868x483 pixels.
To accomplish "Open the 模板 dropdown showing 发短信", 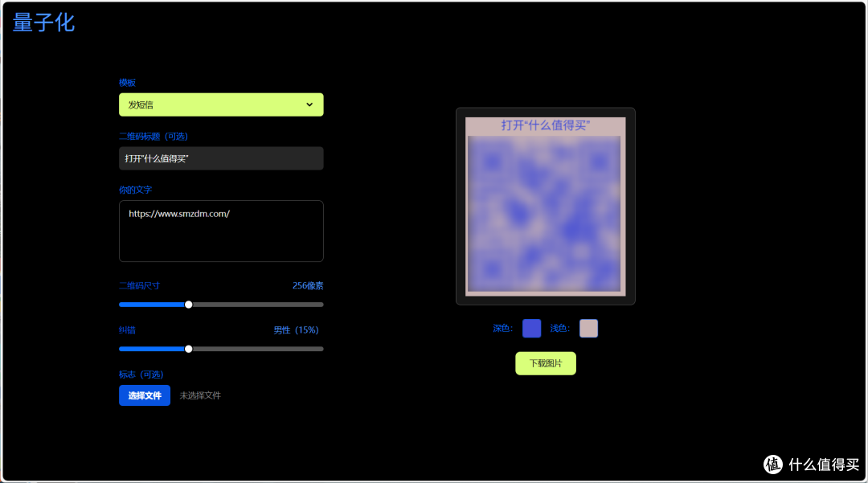I will click(x=221, y=104).
